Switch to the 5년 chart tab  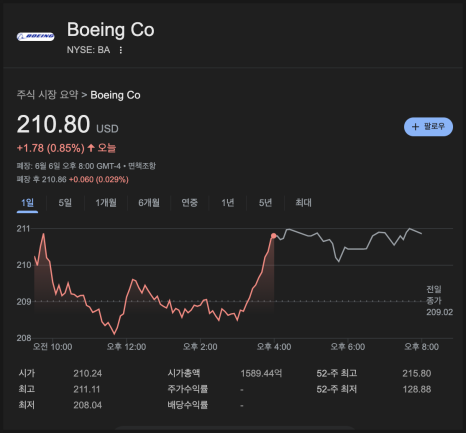pos(265,203)
